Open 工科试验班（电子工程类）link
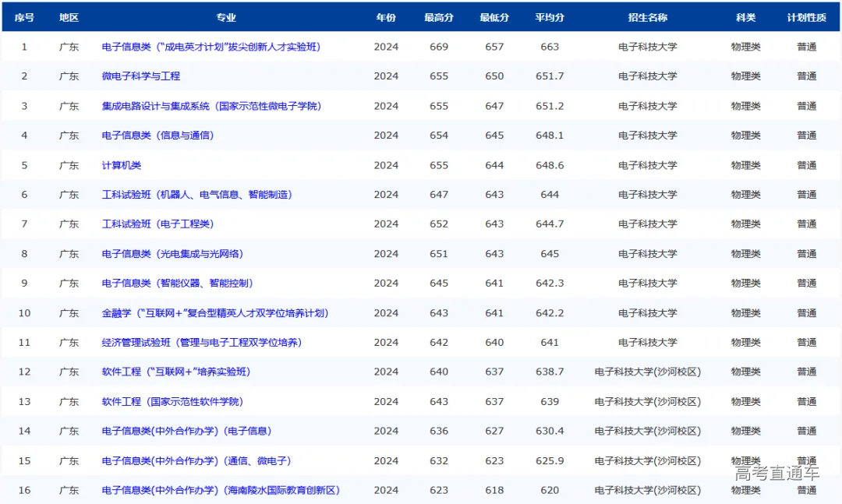Screen dimensions: 842x504 pyautogui.click(x=157, y=224)
